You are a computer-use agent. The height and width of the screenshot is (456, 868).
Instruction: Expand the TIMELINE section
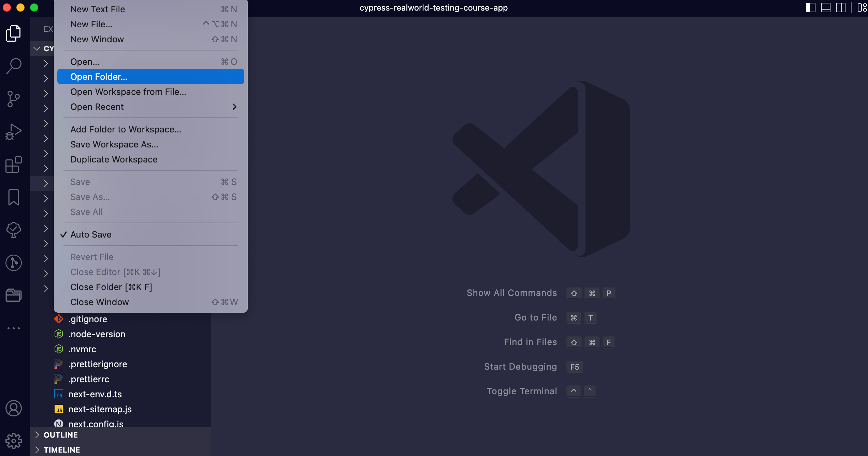tap(62, 450)
